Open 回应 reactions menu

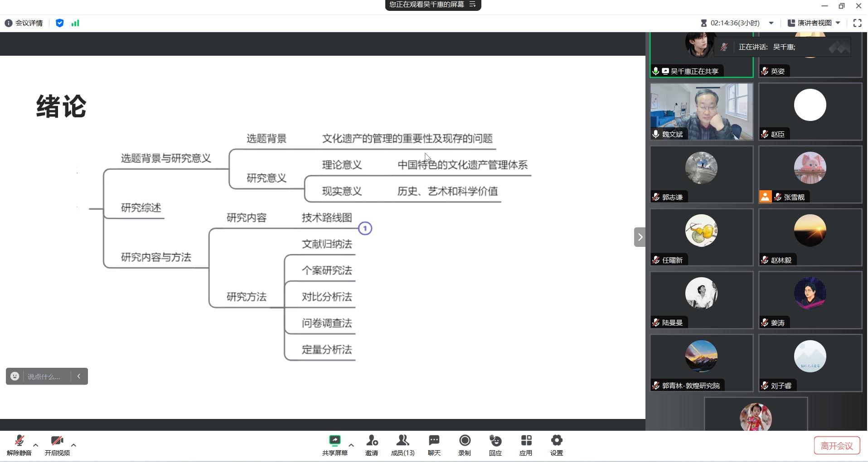pyautogui.click(x=495, y=446)
